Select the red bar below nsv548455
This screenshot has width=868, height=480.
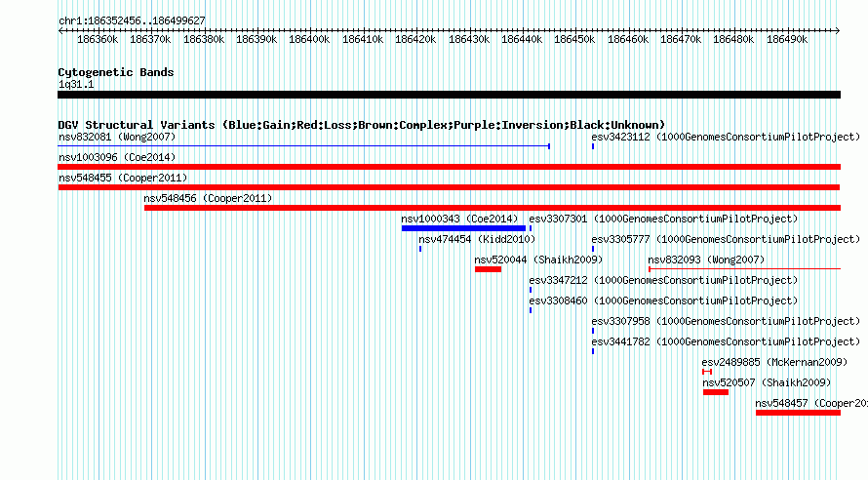pos(449,187)
